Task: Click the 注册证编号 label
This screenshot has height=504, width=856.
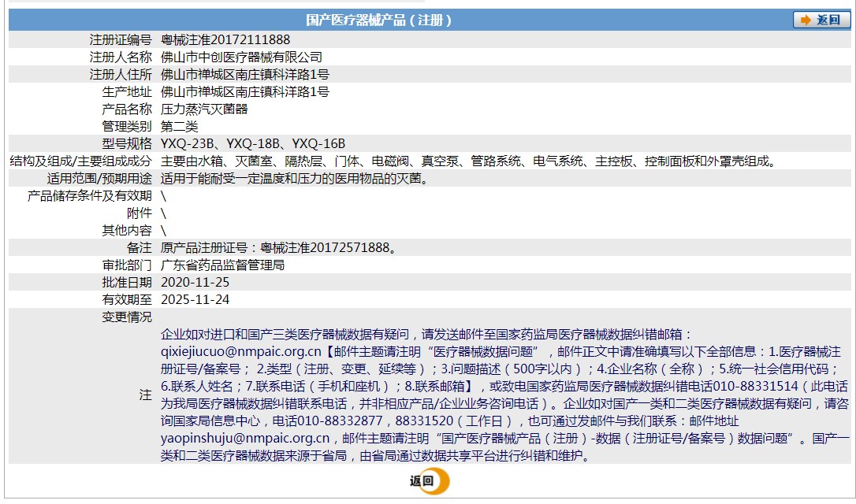Action: pyautogui.click(x=121, y=40)
